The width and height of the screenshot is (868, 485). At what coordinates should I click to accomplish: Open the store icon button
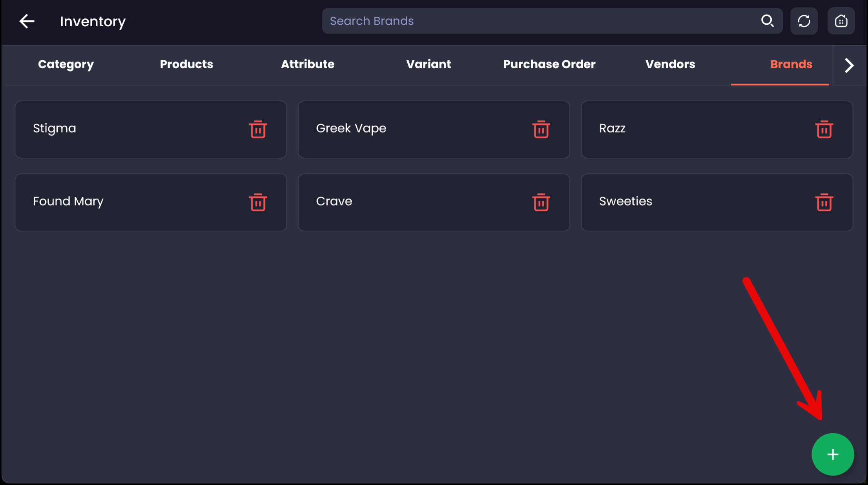point(841,21)
